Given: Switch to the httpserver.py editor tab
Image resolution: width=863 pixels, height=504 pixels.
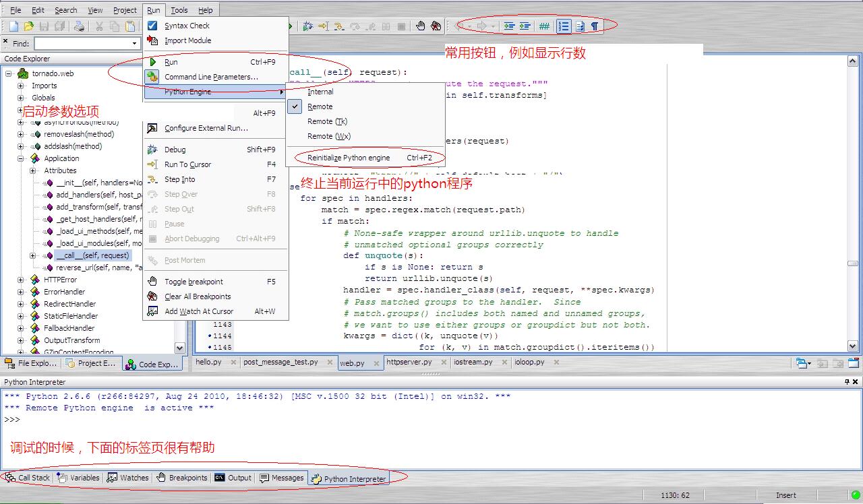Looking at the screenshot, I should pyautogui.click(x=409, y=362).
